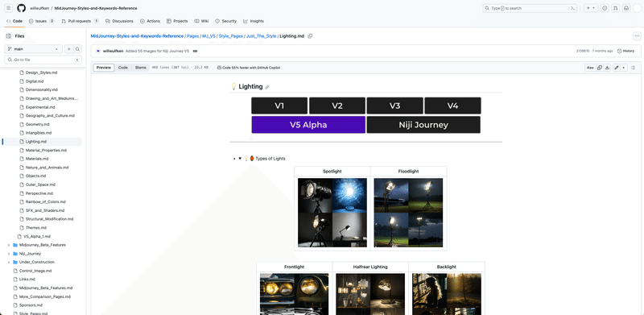Search the file tree with magnifier icon
644x315 pixels.
(77, 49)
